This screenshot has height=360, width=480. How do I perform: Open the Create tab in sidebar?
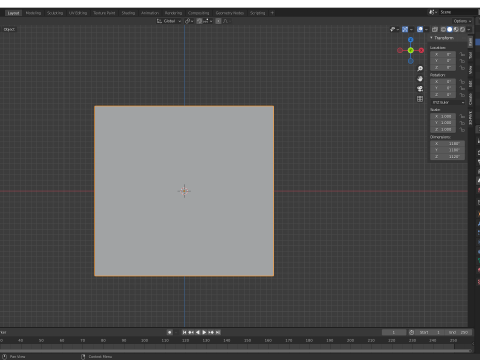click(470, 99)
